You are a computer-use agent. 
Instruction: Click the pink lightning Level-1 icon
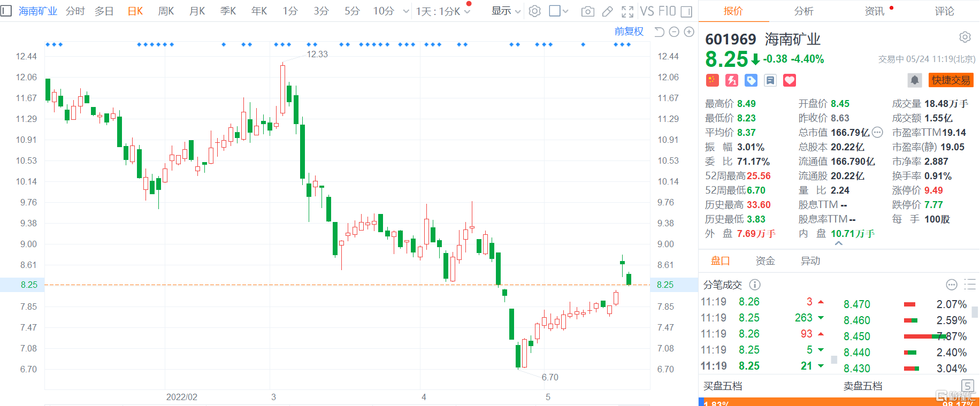point(732,80)
